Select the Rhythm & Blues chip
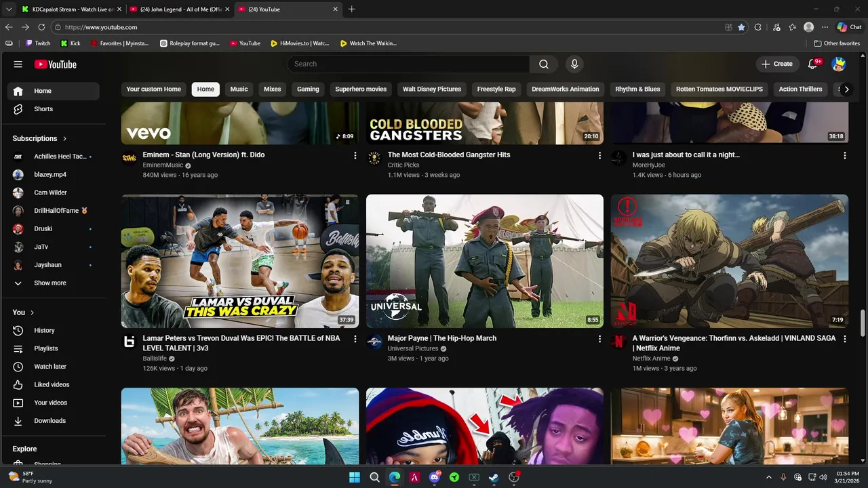Image resolution: width=868 pixels, height=488 pixels. point(637,89)
